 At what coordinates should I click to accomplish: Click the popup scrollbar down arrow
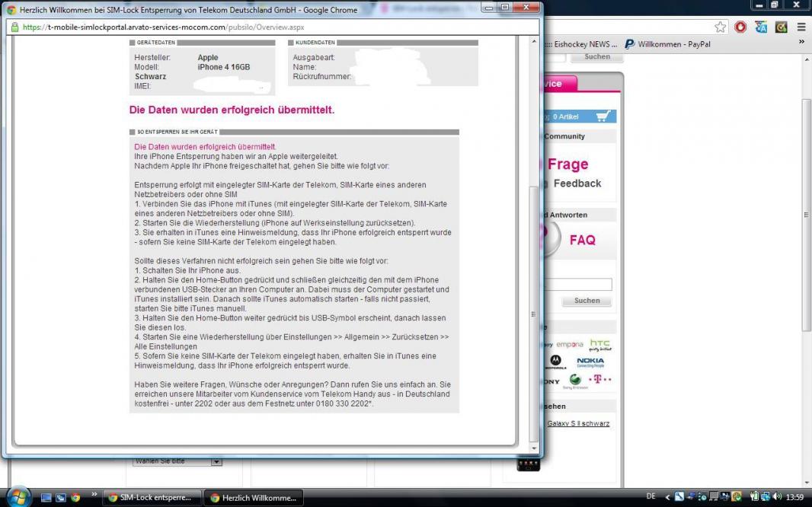[534, 448]
